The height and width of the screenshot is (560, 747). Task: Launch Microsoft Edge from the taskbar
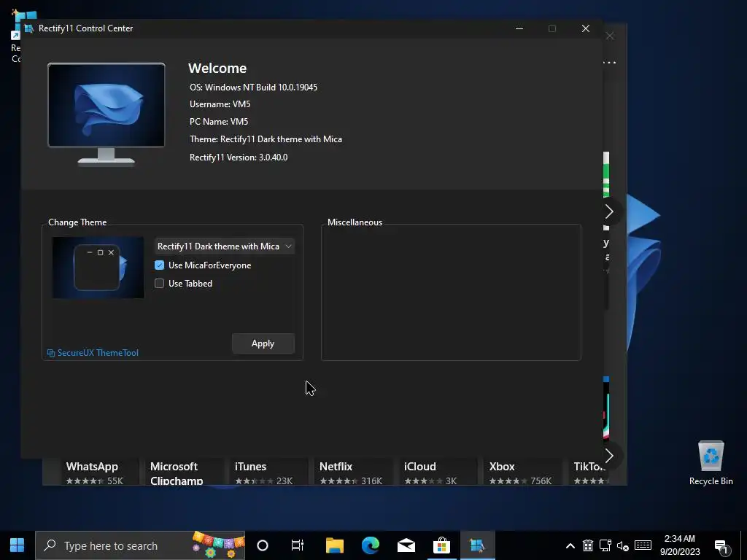(x=370, y=545)
